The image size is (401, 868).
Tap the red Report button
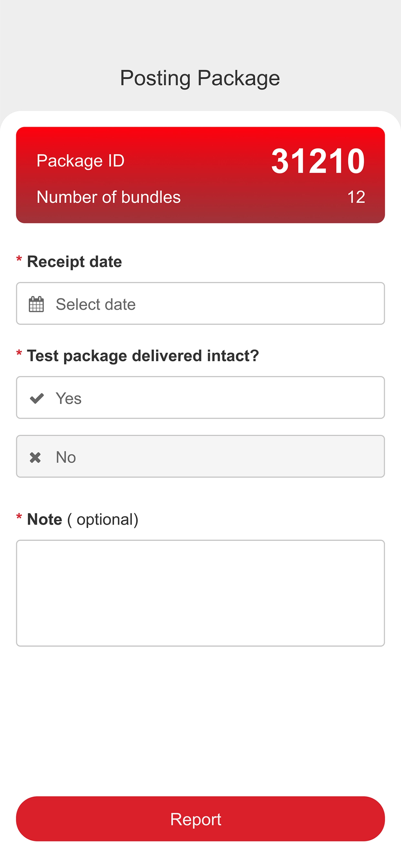200,819
